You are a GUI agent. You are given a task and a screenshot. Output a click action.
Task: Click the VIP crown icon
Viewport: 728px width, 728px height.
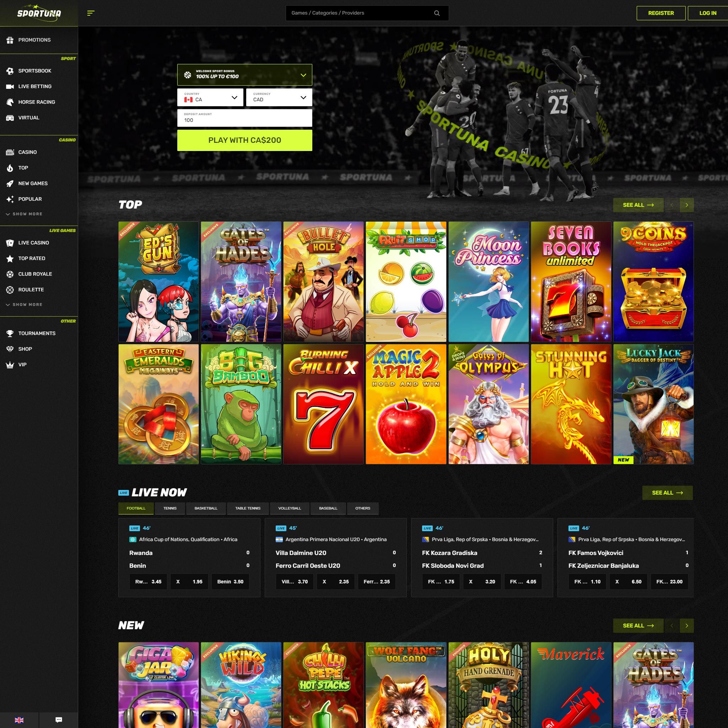click(10, 365)
